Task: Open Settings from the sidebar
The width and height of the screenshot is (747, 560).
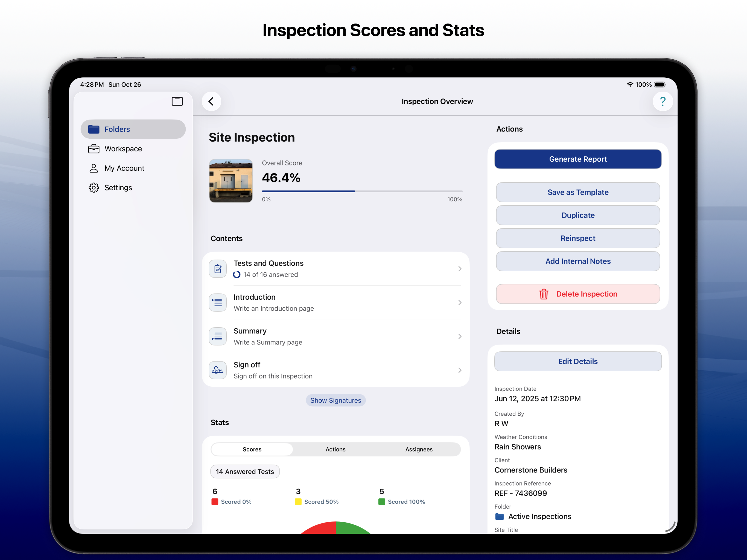Action: click(133, 188)
